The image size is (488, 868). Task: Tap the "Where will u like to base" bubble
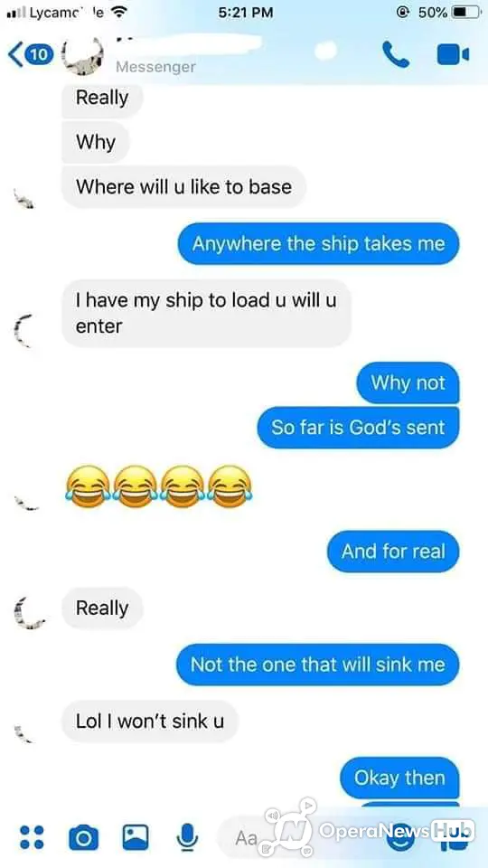pos(183,186)
